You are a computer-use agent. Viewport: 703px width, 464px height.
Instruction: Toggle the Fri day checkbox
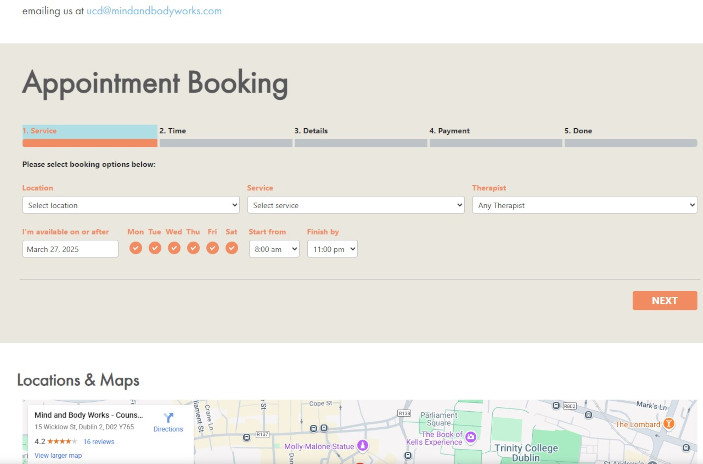coord(212,248)
